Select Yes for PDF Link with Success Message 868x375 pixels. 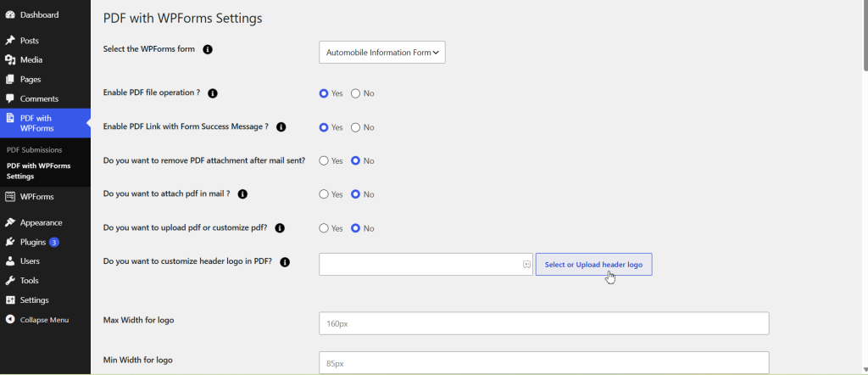point(324,127)
